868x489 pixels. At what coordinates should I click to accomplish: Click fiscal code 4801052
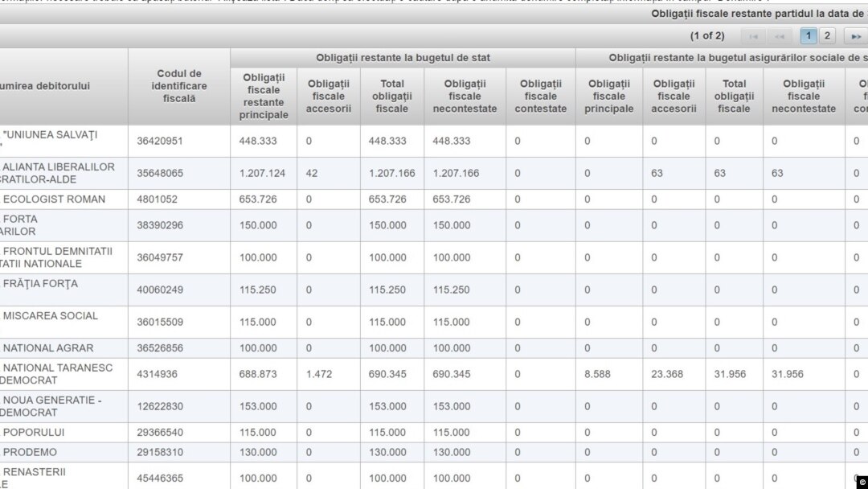pyautogui.click(x=158, y=199)
